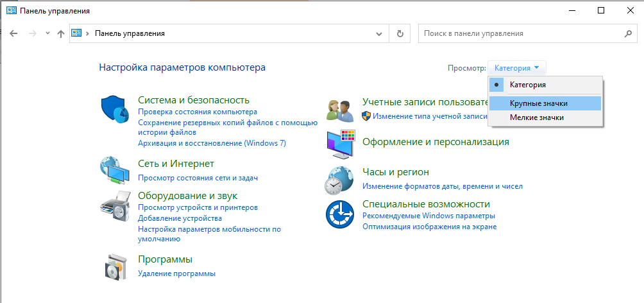Open Сохранение резервных копий файлов link
The height and width of the screenshot is (303, 644).
tap(228, 128)
